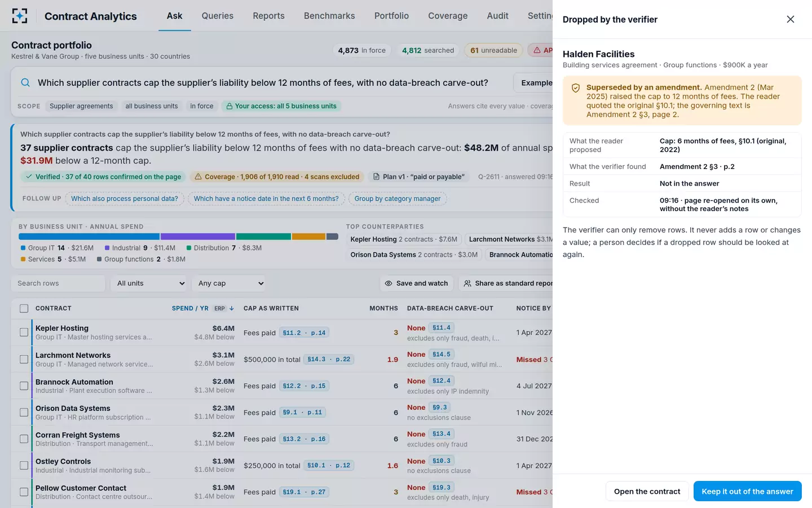Open the Portfolio tab
The height and width of the screenshot is (508, 812).
click(x=391, y=16)
